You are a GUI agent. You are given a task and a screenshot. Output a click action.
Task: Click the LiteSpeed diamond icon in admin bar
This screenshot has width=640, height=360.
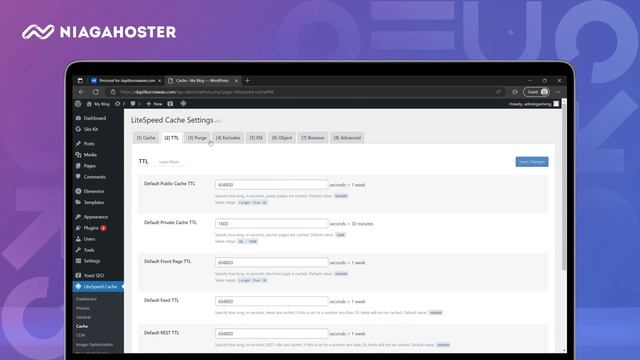183,103
